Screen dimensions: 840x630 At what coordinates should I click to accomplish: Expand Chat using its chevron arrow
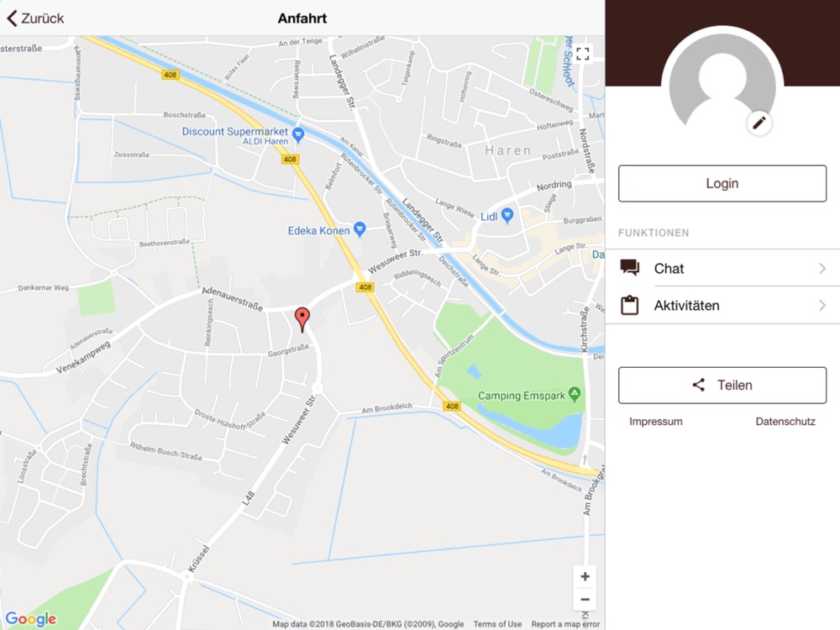(x=822, y=268)
